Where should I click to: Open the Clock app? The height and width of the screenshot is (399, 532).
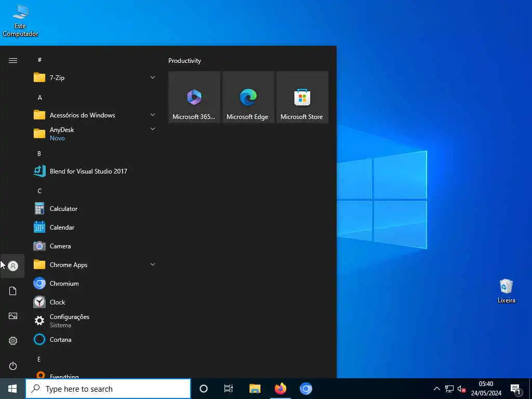(95, 302)
